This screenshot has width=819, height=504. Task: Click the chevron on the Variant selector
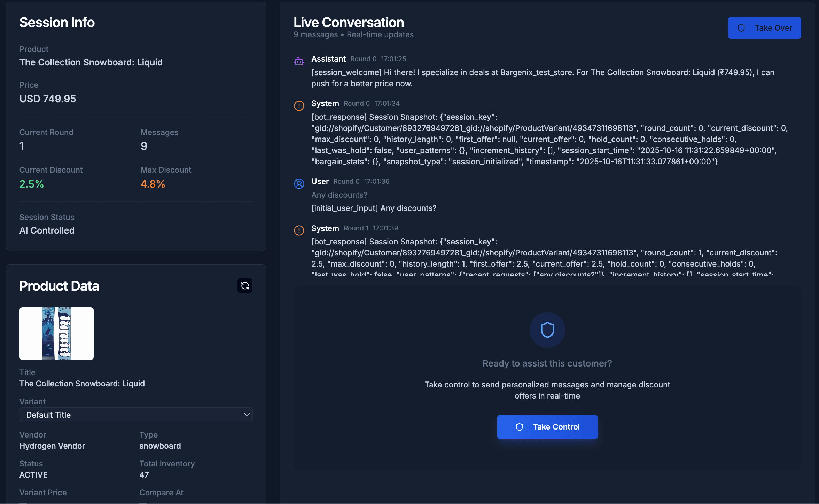click(x=247, y=415)
